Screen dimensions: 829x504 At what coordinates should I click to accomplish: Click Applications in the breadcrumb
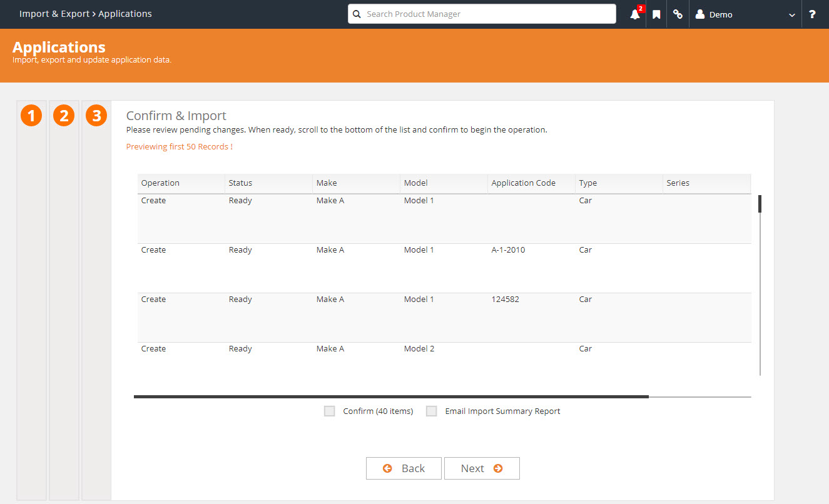125,14
